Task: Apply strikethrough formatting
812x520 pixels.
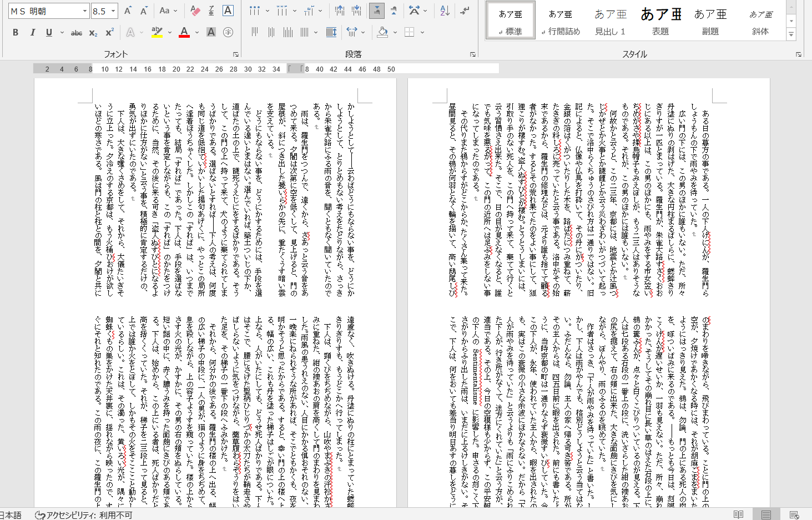Action: tap(77, 32)
